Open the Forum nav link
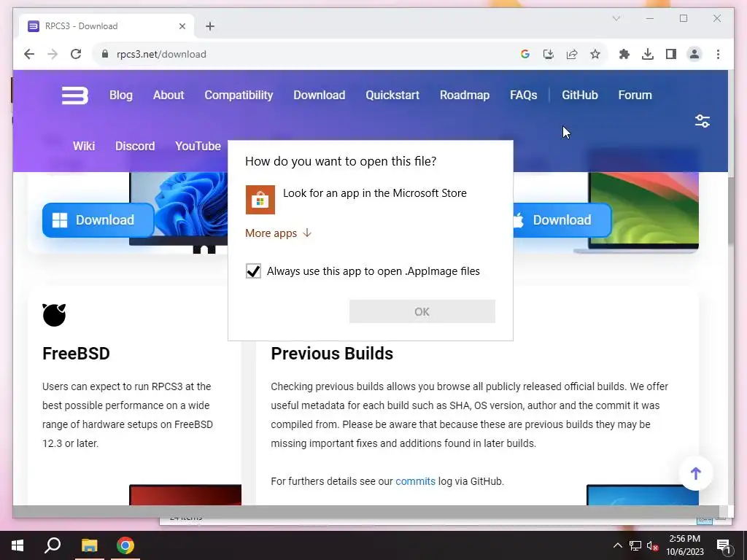Viewport: 747px width, 560px height. (635, 96)
